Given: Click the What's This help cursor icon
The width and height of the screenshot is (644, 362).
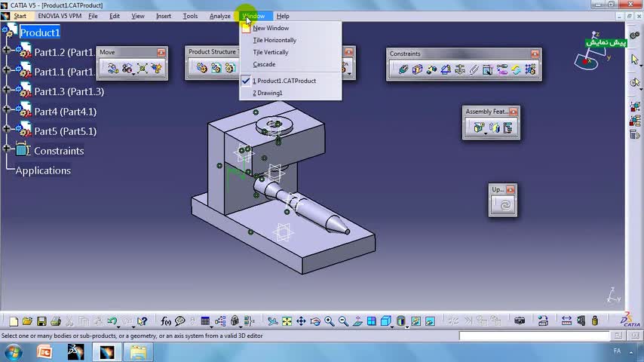Looking at the screenshot, I should click(x=142, y=321).
